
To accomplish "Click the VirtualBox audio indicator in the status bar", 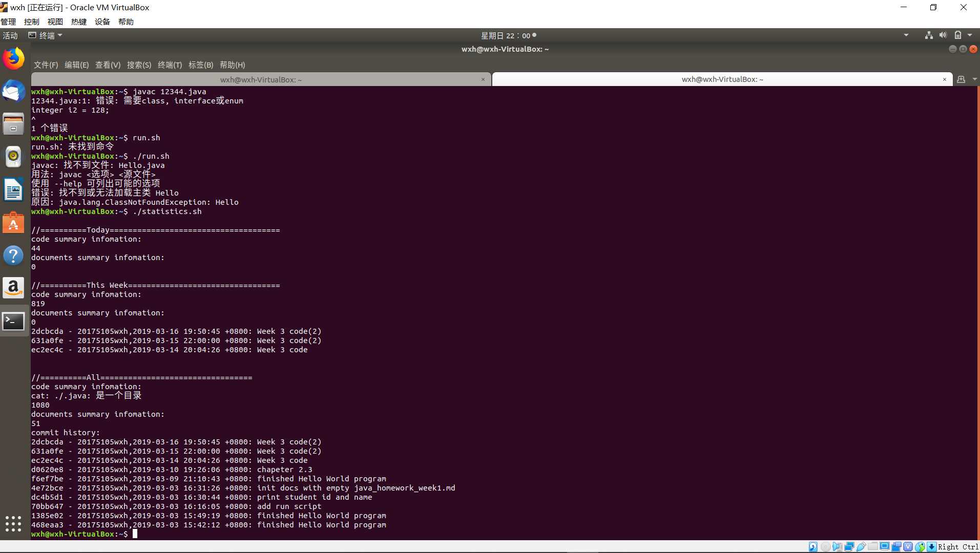I will (837, 547).
